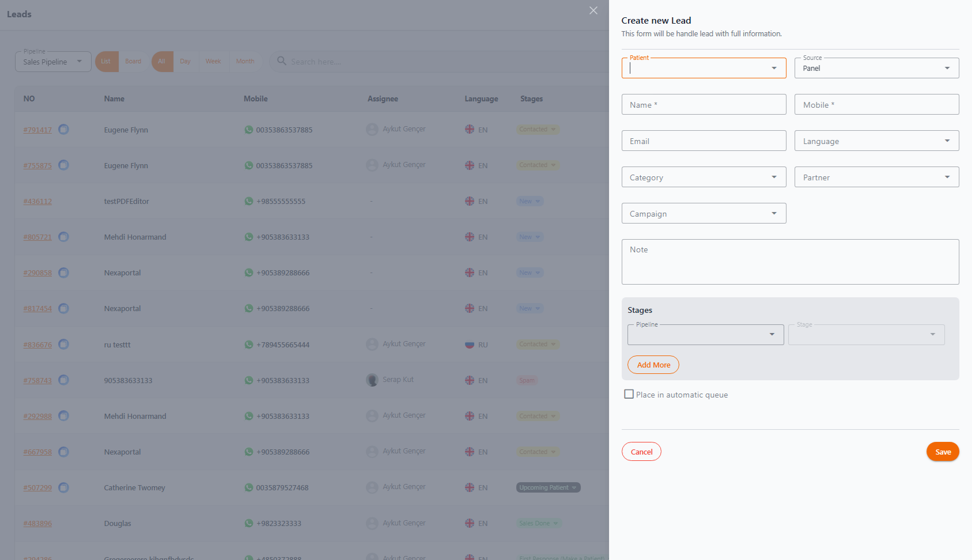This screenshot has height=560, width=972.
Task: Enable Place in automatic queue checkbox
Action: tap(629, 394)
